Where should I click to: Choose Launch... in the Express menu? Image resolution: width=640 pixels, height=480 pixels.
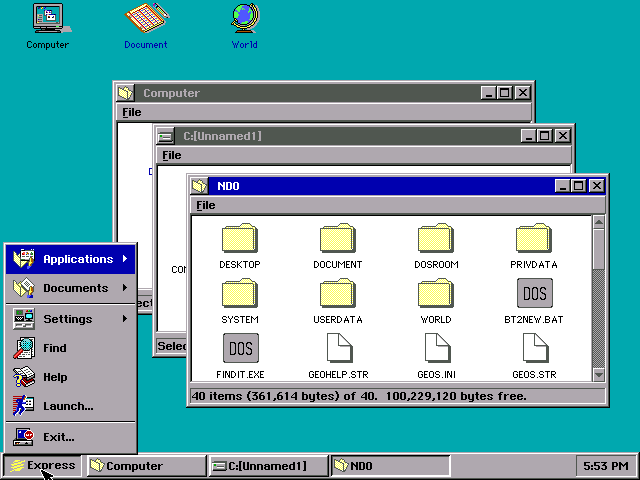[x=71, y=406]
